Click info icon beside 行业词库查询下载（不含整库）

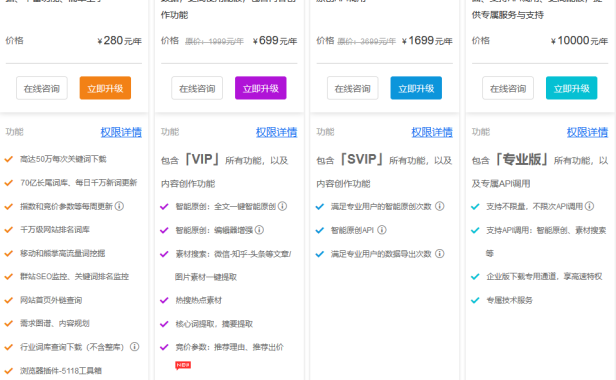[134, 347]
